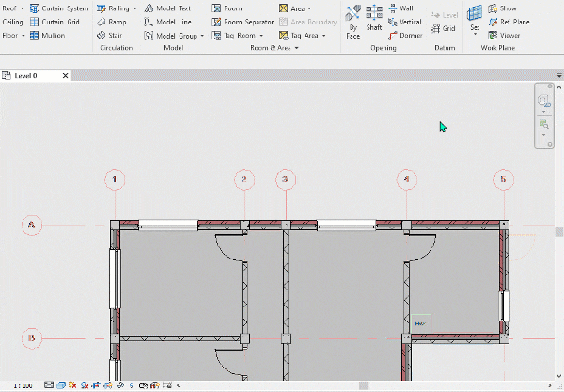Open the Detail Level control in view bar
This screenshot has height=392, width=564.
pyautogui.click(x=49, y=385)
